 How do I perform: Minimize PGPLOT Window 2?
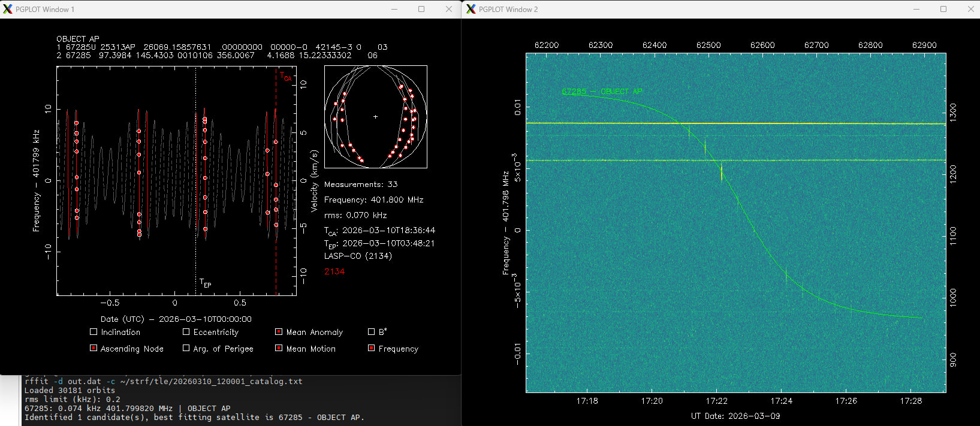[x=916, y=9]
